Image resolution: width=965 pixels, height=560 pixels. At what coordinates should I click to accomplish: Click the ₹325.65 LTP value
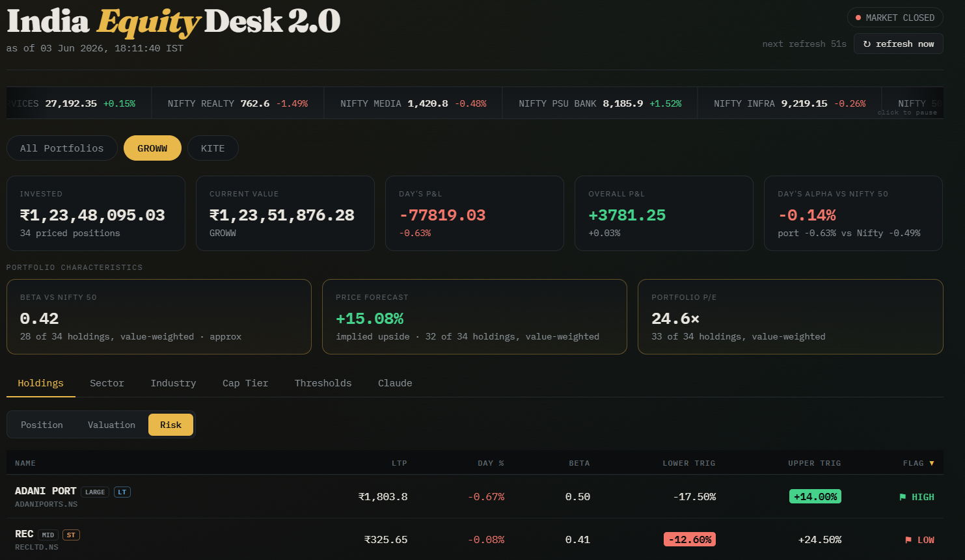[x=386, y=539]
